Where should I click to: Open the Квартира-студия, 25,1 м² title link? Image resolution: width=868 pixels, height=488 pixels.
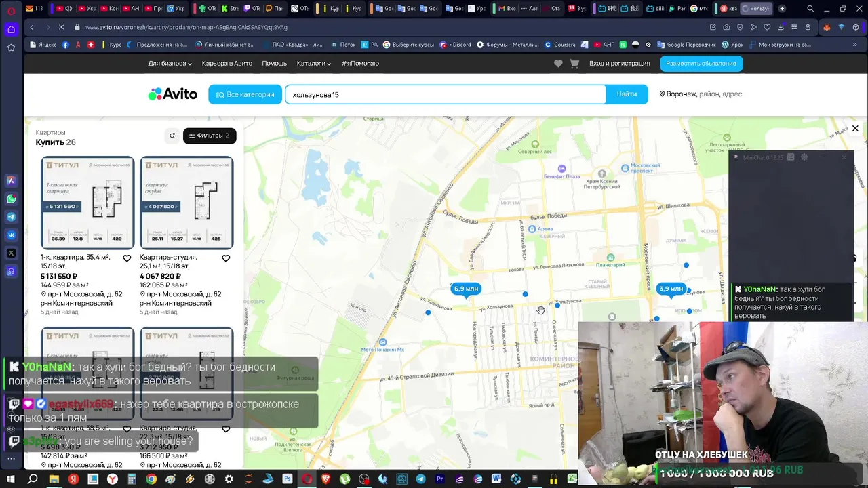[x=169, y=262]
